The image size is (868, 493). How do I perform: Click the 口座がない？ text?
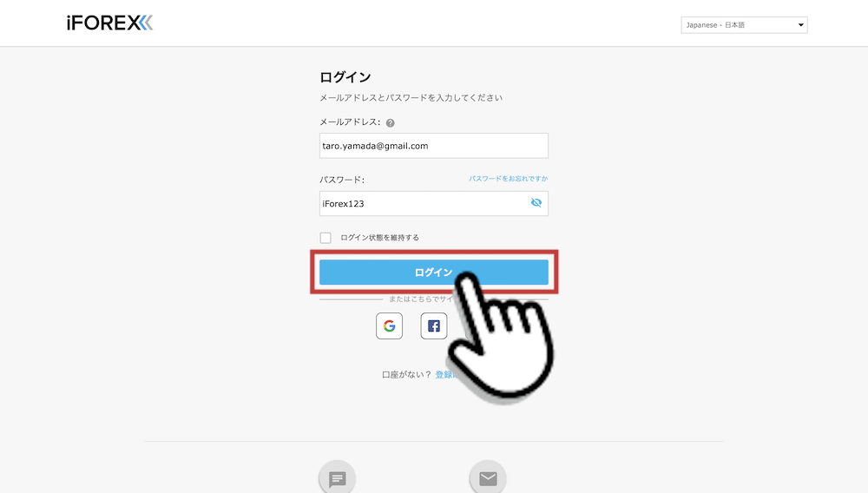(x=407, y=375)
